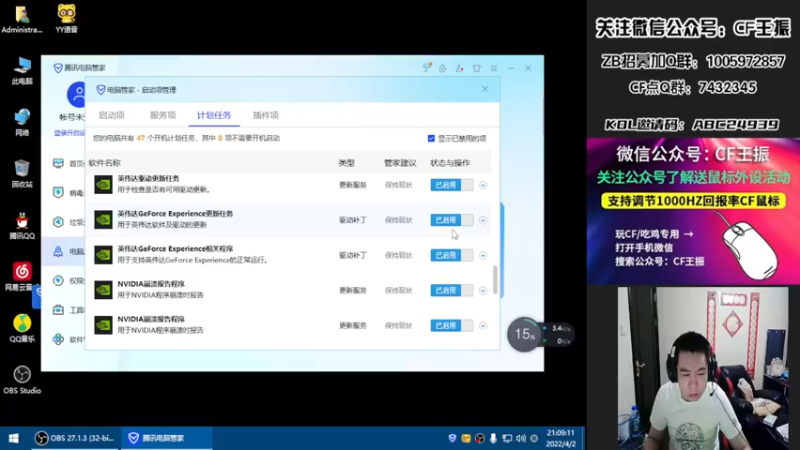Switch to the 服务项 tab
Image resolution: width=800 pixels, height=450 pixels.
[x=163, y=115]
